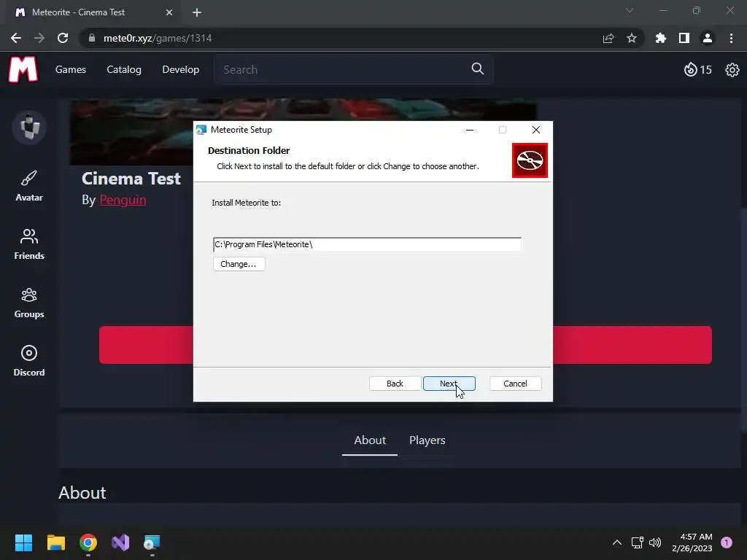Click Back in Meteorite Setup
The width and height of the screenshot is (747, 560).
tap(395, 384)
